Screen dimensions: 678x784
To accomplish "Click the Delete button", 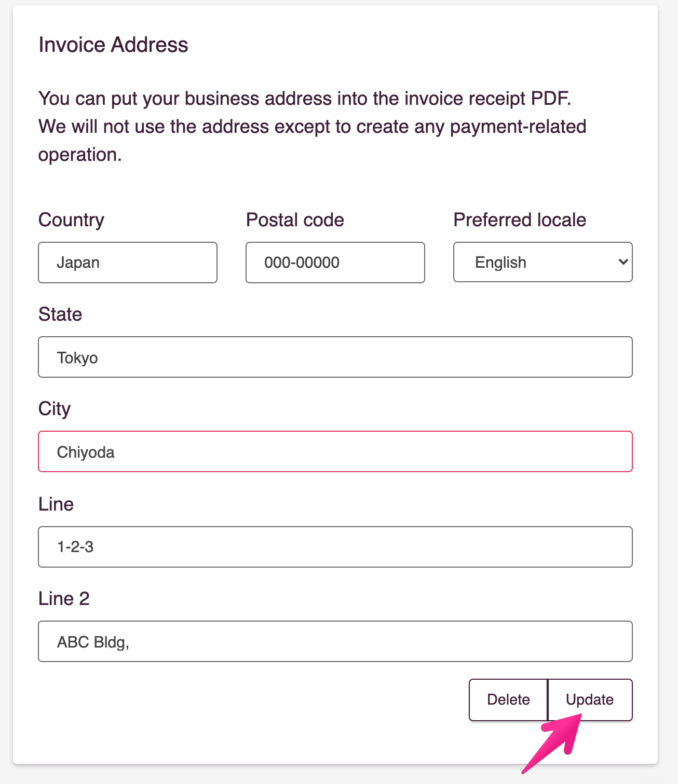I will (508, 700).
